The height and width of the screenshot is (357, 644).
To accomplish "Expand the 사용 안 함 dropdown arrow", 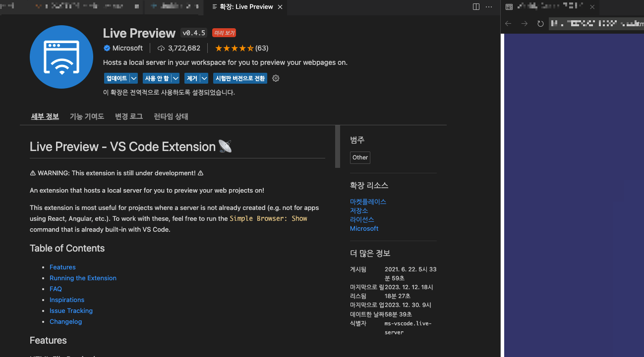I will coord(175,78).
